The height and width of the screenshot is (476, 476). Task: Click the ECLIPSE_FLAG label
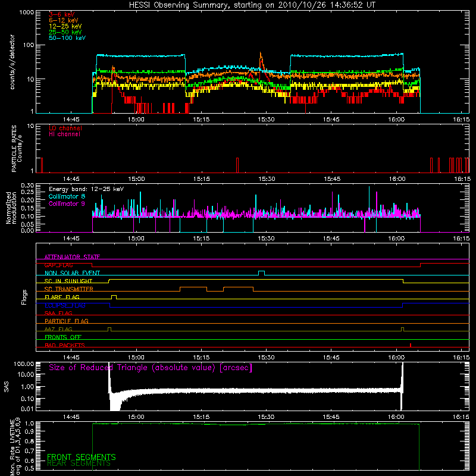(x=65, y=305)
